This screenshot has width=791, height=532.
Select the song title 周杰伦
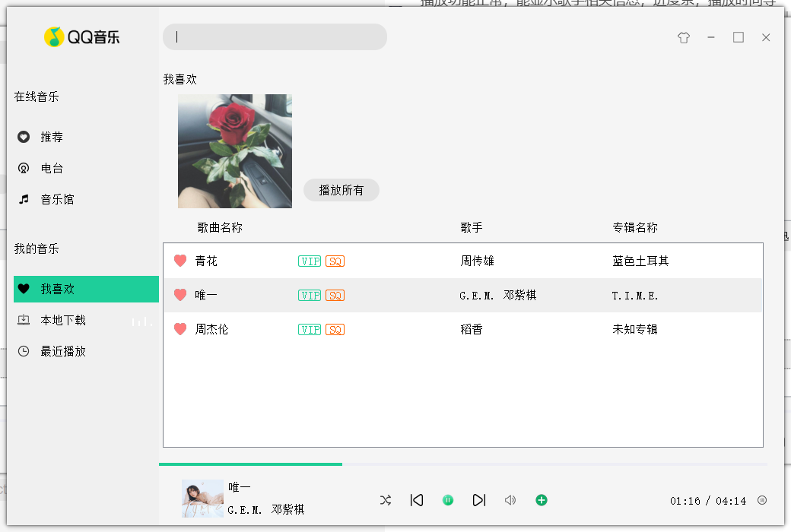[x=212, y=329]
